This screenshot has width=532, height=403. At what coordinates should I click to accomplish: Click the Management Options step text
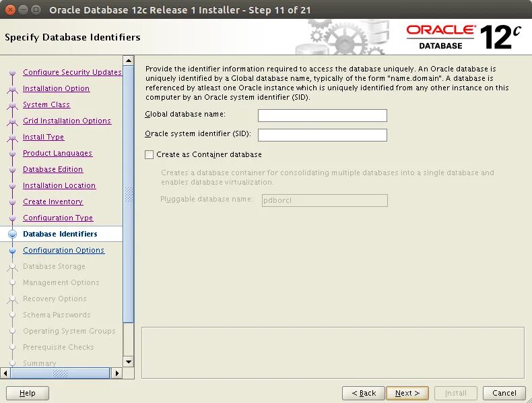click(61, 282)
